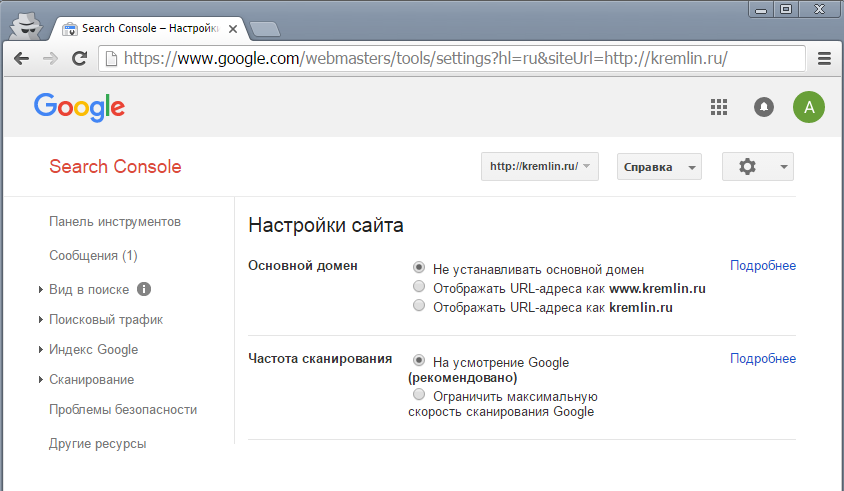
Task: Click the browser forward arrow
Action: point(50,58)
